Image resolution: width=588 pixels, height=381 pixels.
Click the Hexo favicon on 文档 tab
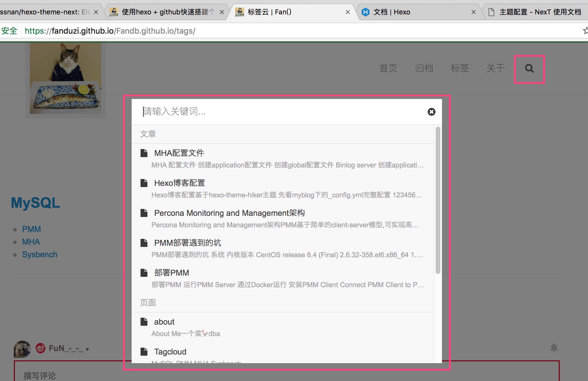pyautogui.click(x=365, y=12)
